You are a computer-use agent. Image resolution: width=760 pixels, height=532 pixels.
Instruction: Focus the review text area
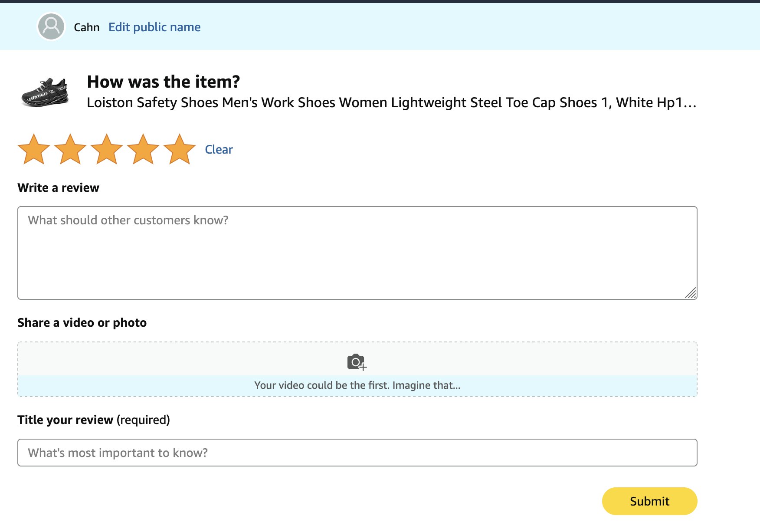(357, 253)
